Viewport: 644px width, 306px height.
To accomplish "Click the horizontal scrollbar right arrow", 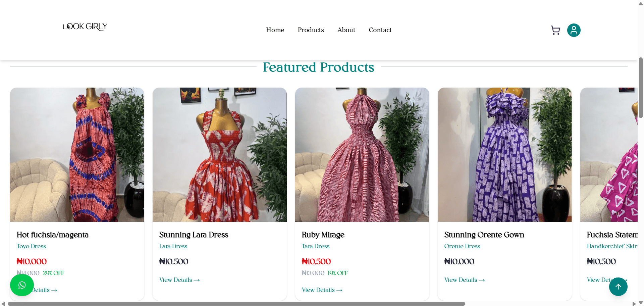I will [x=634, y=304].
